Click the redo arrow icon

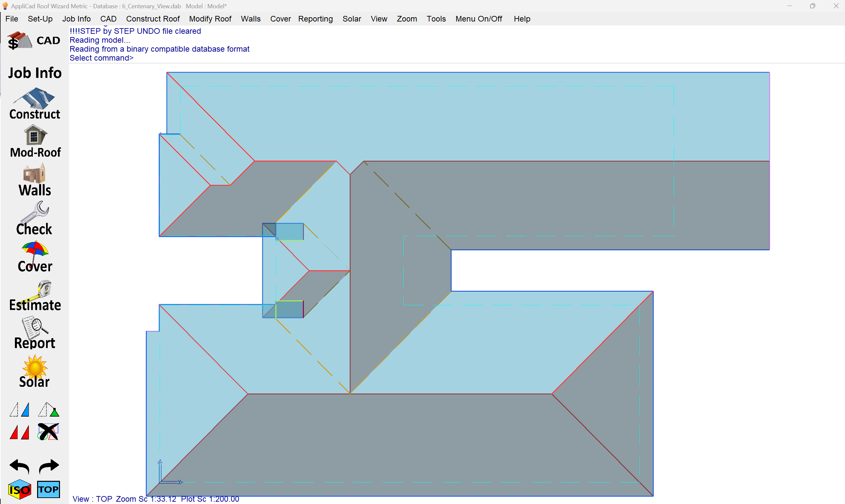[49, 466]
